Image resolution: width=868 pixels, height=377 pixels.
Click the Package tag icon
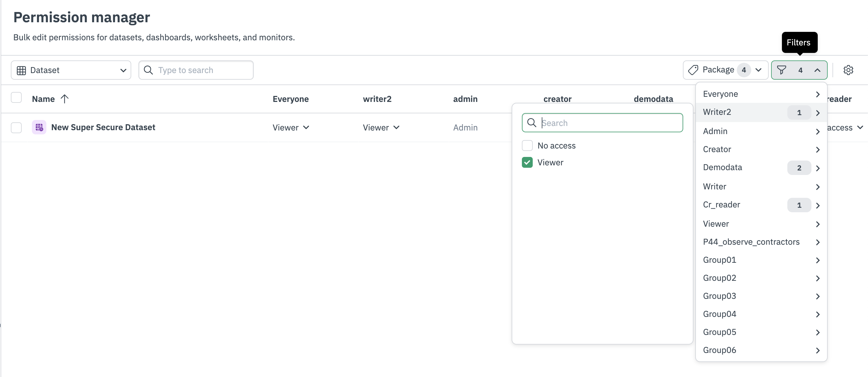point(693,70)
